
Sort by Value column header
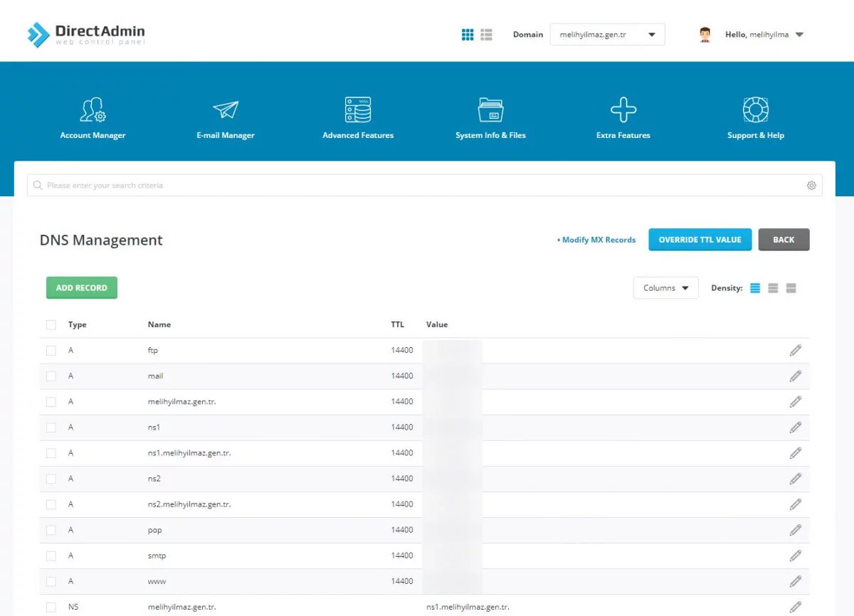tap(437, 324)
